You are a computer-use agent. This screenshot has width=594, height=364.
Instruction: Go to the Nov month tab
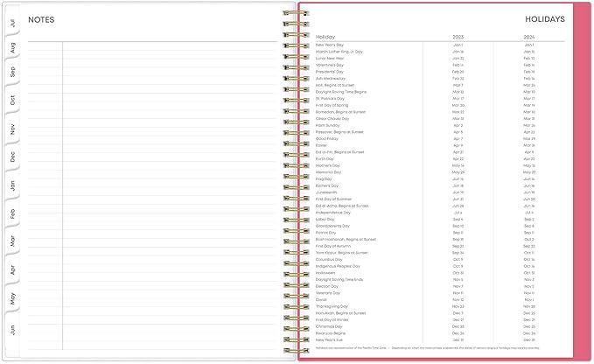click(x=11, y=129)
